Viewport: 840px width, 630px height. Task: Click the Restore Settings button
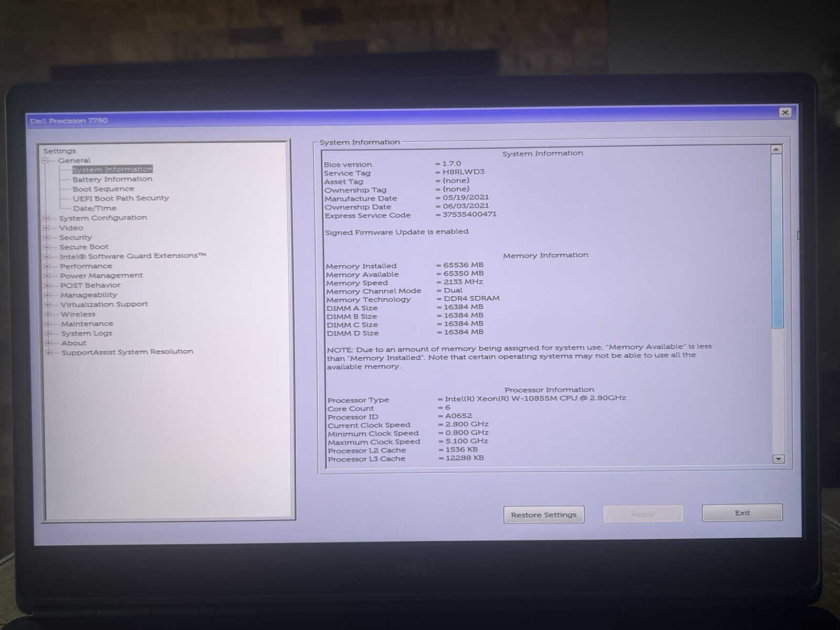[544, 514]
